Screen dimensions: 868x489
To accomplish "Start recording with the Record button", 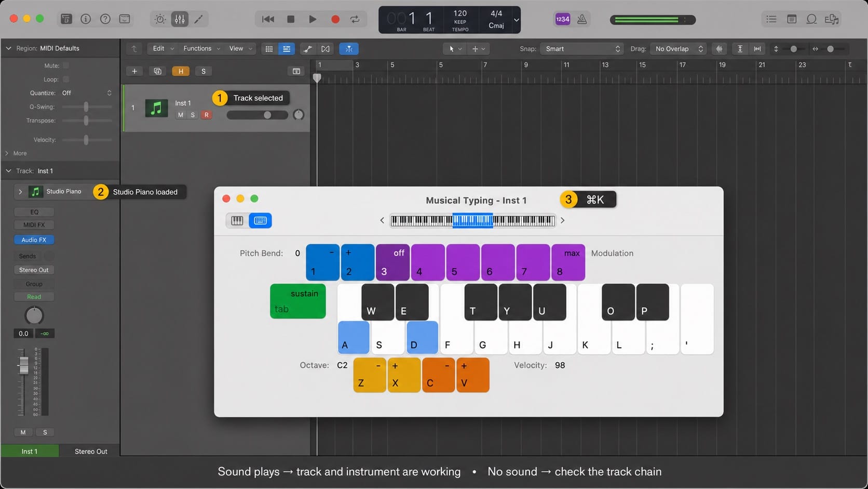I will 335,19.
